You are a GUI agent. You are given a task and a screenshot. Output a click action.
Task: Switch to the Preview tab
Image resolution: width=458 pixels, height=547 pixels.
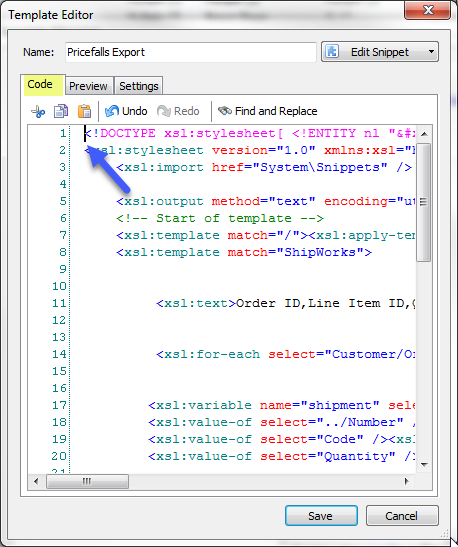click(89, 86)
